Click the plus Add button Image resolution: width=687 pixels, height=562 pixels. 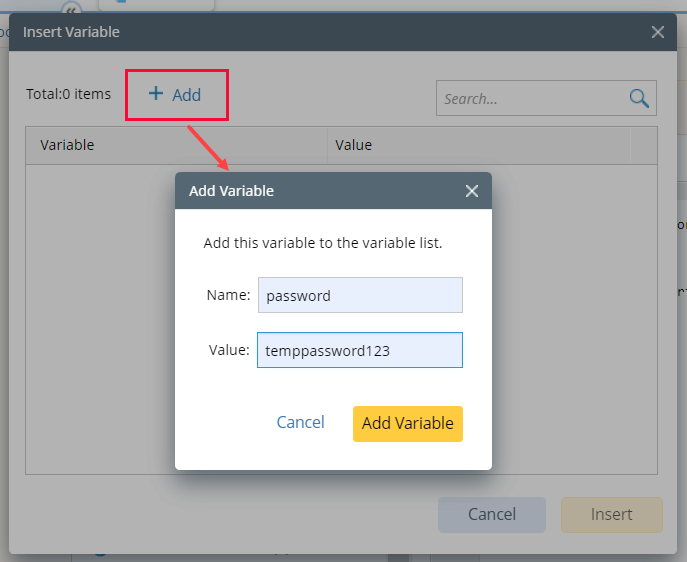[176, 95]
